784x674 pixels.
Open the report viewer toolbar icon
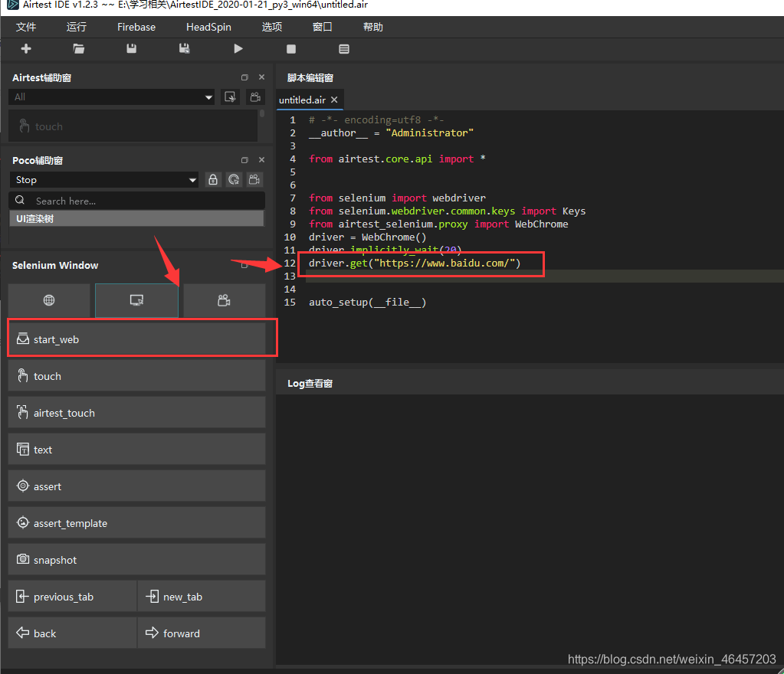pyautogui.click(x=344, y=49)
